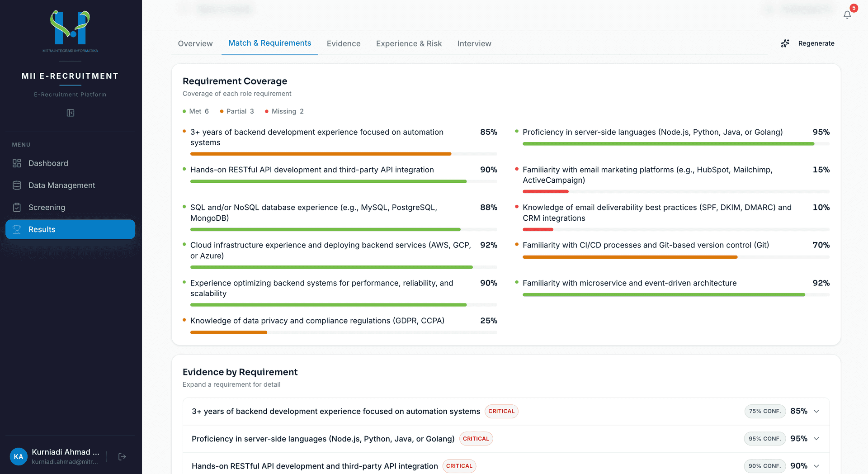Screen dimensions: 868x474
Task: Go to the Interview tab
Action: click(x=474, y=43)
